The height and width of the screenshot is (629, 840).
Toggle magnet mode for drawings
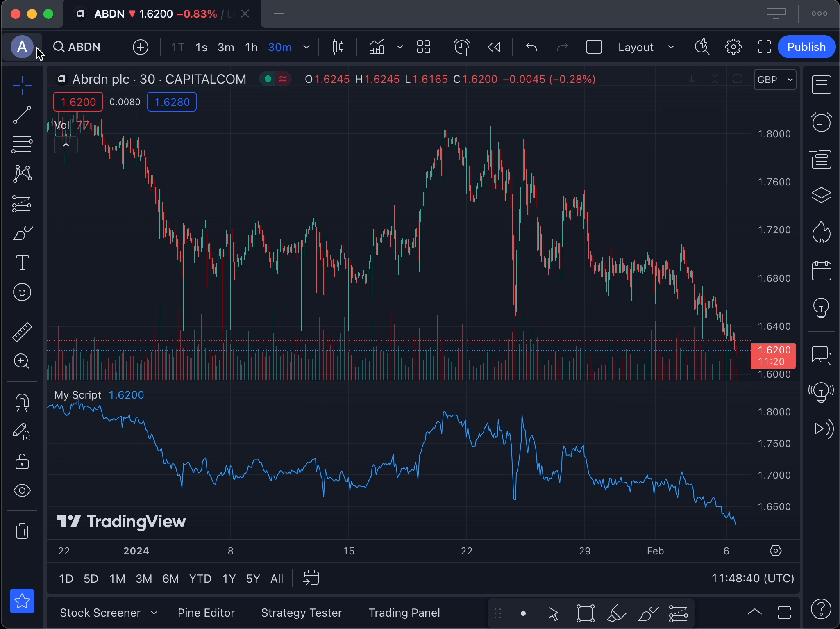[22, 403]
